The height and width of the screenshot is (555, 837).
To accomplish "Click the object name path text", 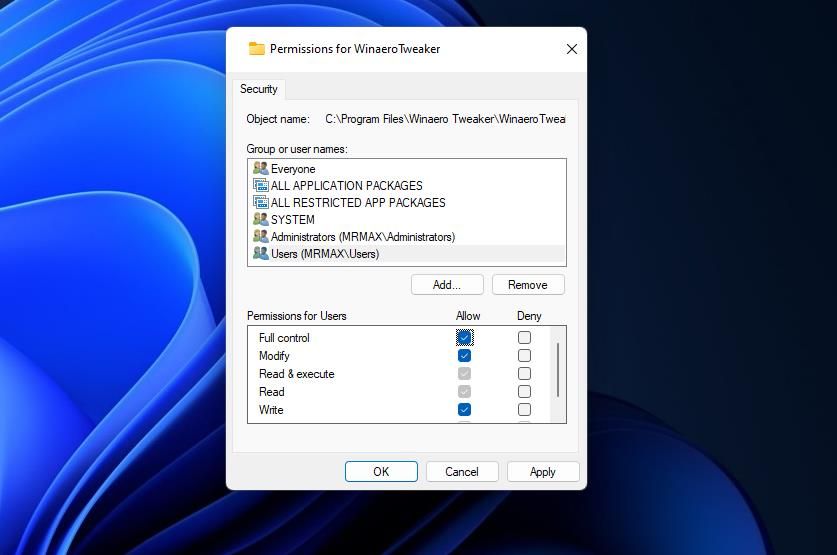I will (445, 119).
